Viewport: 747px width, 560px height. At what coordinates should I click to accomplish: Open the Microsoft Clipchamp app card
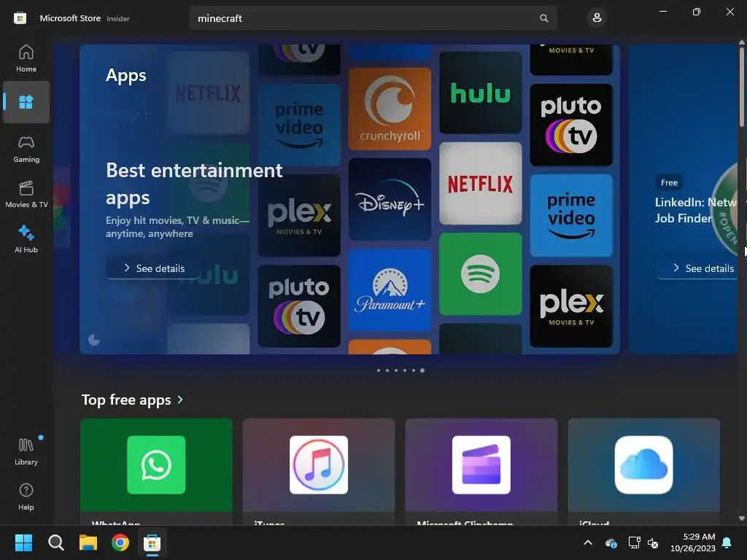point(481,472)
